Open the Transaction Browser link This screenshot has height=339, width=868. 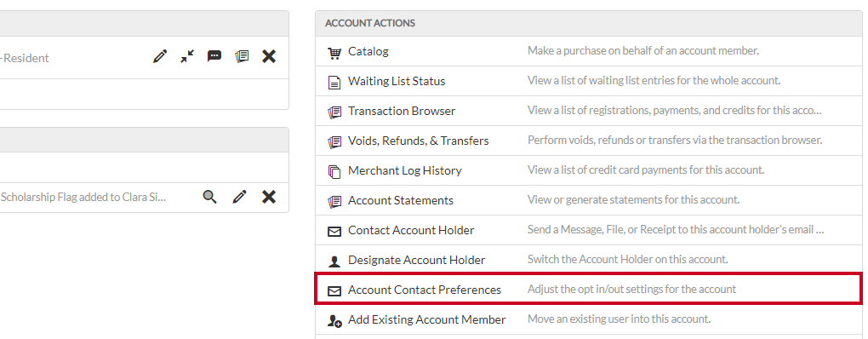point(402,112)
